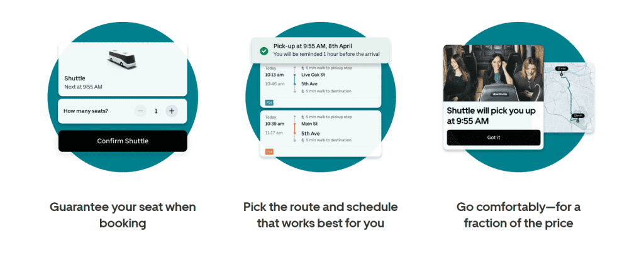644x255 pixels.
Task: Click the upper 13 min map pin
Action: tap(560, 69)
